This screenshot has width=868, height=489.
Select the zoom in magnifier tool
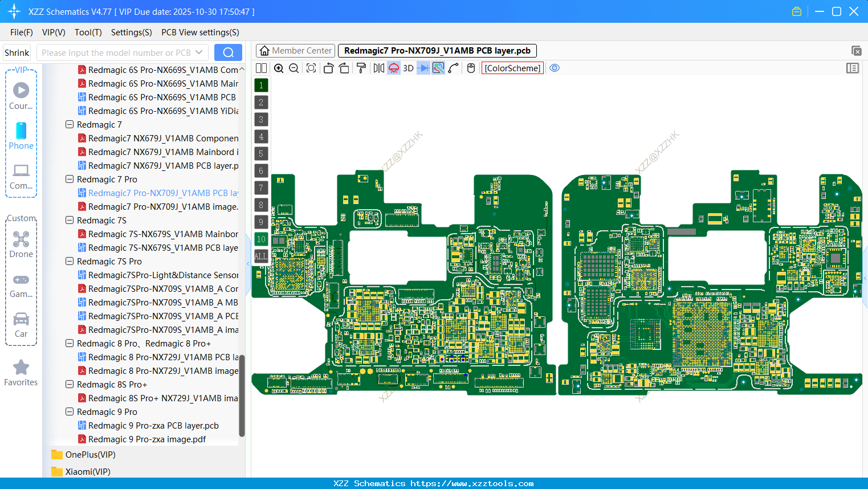(279, 68)
